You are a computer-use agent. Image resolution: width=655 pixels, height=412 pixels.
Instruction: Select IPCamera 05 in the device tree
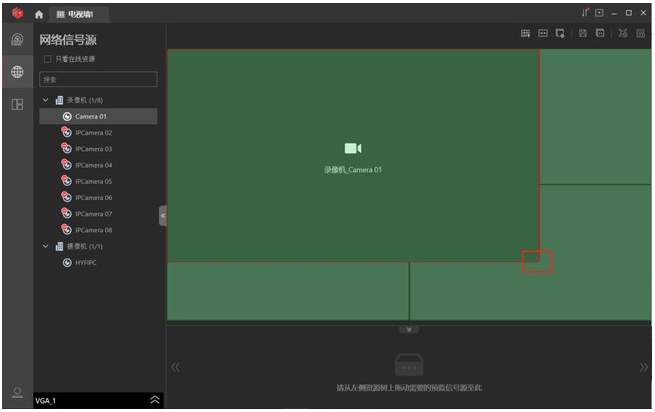point(93,181)
